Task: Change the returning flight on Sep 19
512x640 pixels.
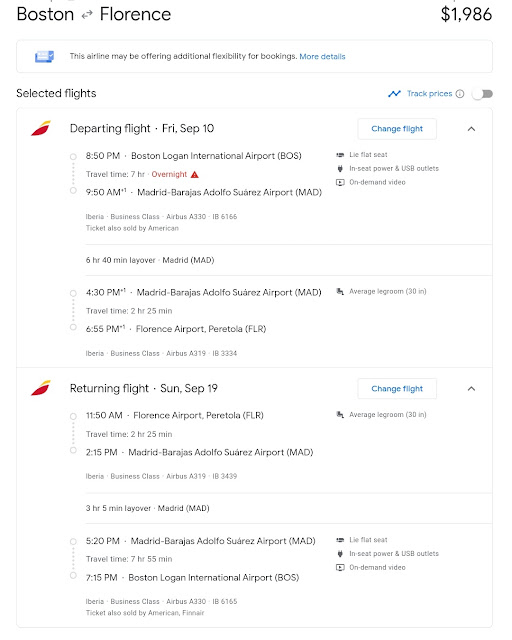Action: pyautogui.click(x=397, y=389)
